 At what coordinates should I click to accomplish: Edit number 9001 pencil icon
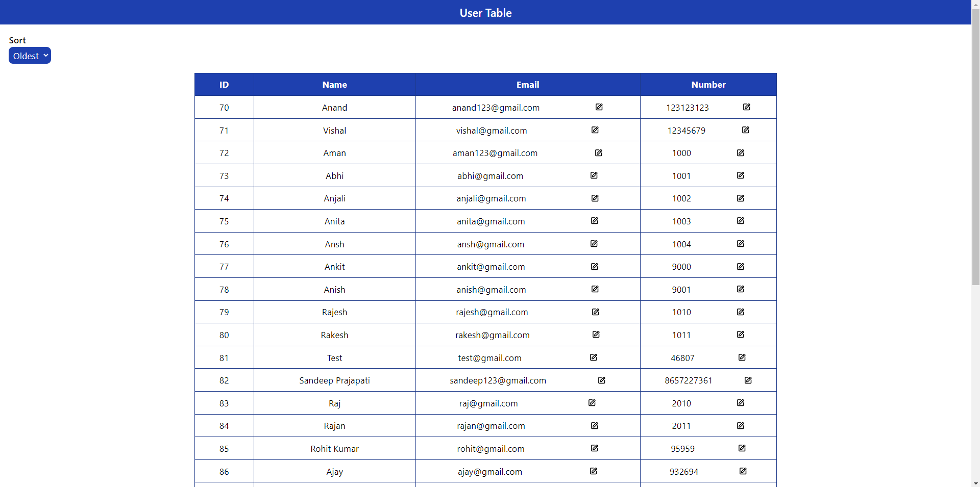[741, 289]
